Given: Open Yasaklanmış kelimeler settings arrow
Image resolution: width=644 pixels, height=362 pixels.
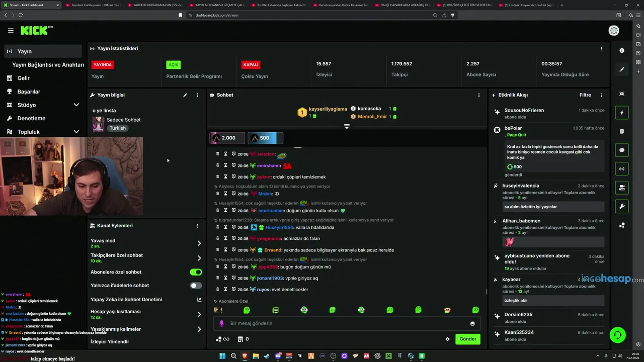Looking at the screenshot, I should coord(199,329).
